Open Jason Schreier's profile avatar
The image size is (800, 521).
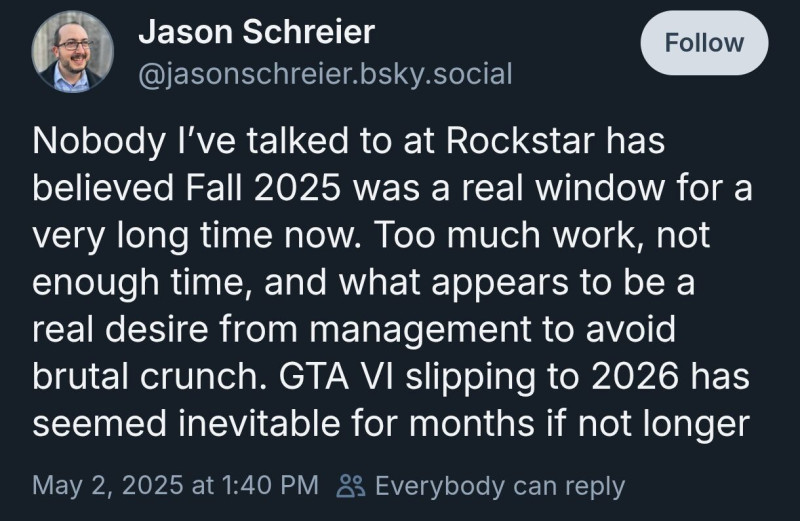coord(72,52)
